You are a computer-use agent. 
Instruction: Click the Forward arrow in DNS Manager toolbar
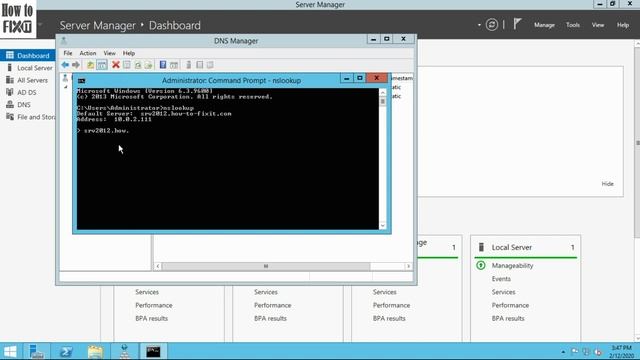(76, 65)
